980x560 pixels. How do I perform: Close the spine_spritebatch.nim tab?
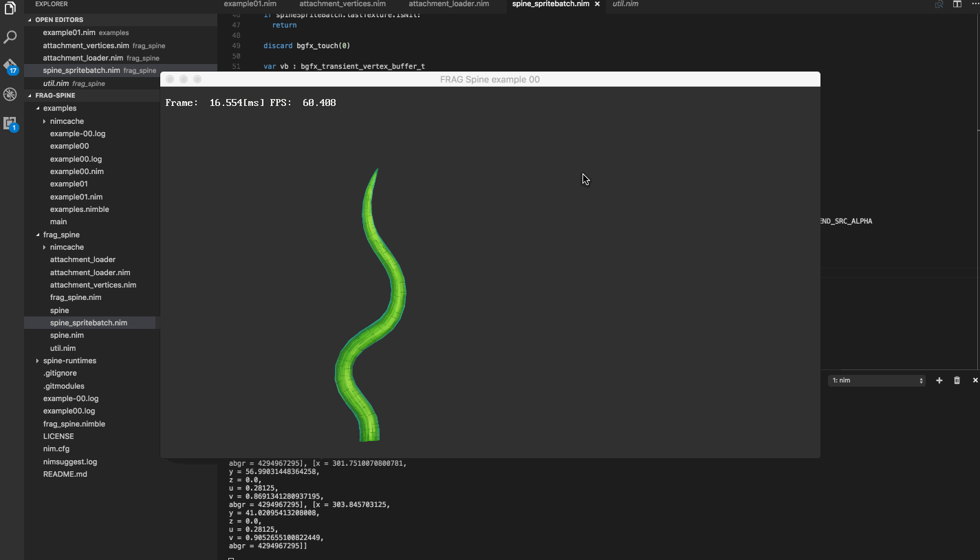597,4
